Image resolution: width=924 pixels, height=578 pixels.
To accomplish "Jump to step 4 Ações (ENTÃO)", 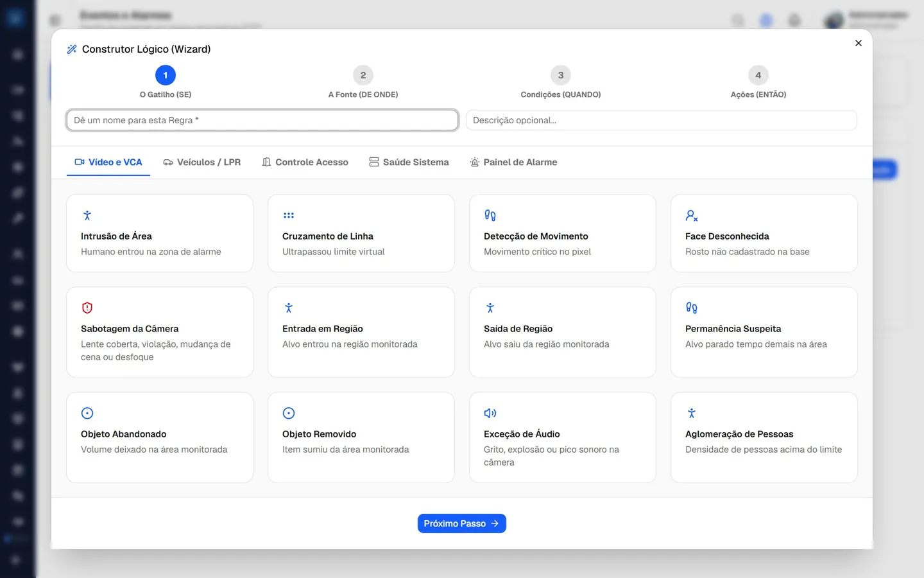I will (x=758, y=82).
